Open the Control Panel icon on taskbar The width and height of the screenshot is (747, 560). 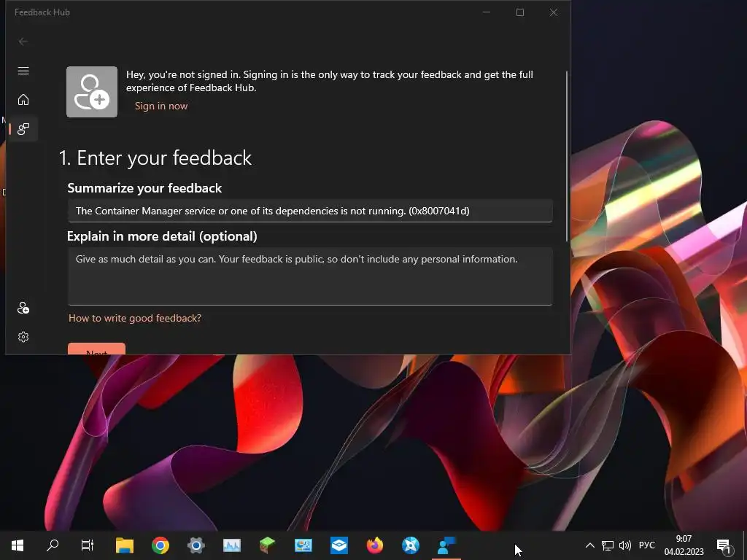[303, 545]
